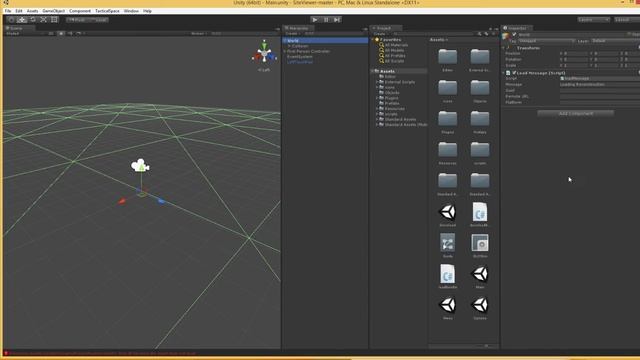Select the Main scene asset with Unity logo
The image size is (640, 360).
tap(480, 274)
